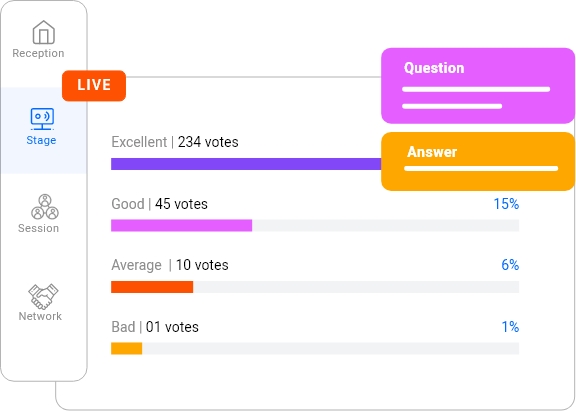
Task: Click the 15% result for Good
Action: coord(506,204)
